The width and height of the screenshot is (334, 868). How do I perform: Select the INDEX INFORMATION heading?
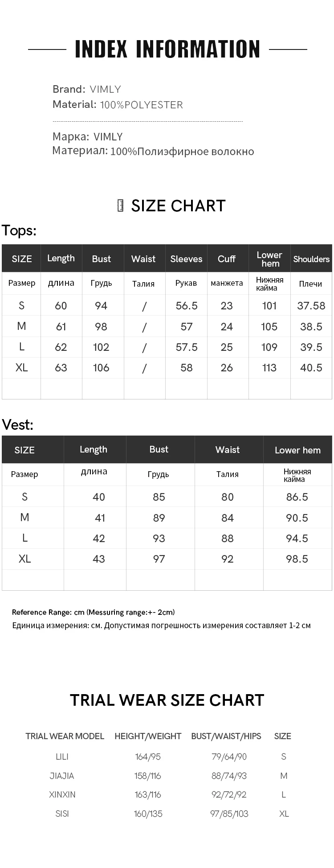point(167,49)
